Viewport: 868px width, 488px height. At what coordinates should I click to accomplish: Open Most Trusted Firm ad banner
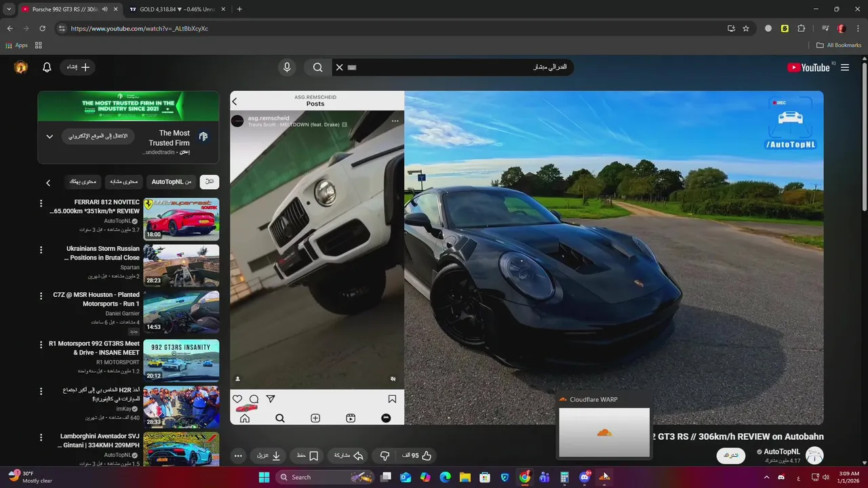(x=128, y=106)
